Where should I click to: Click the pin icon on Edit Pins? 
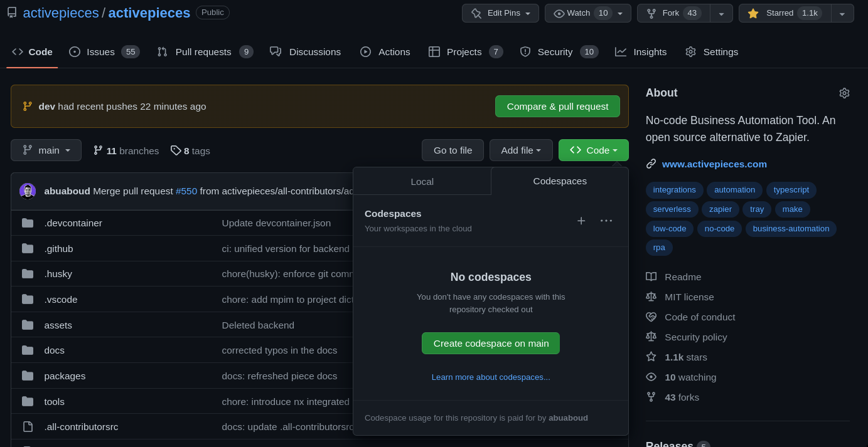[475, 13]
